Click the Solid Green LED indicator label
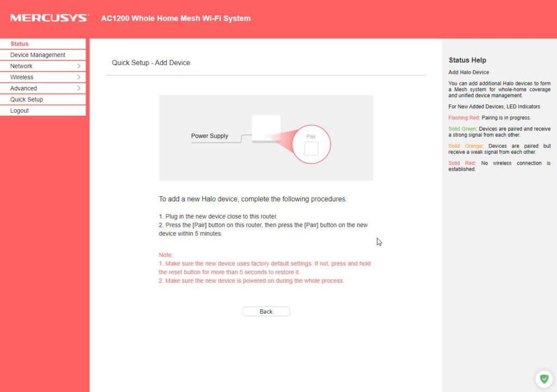The image size is (557, 392). 461,129
